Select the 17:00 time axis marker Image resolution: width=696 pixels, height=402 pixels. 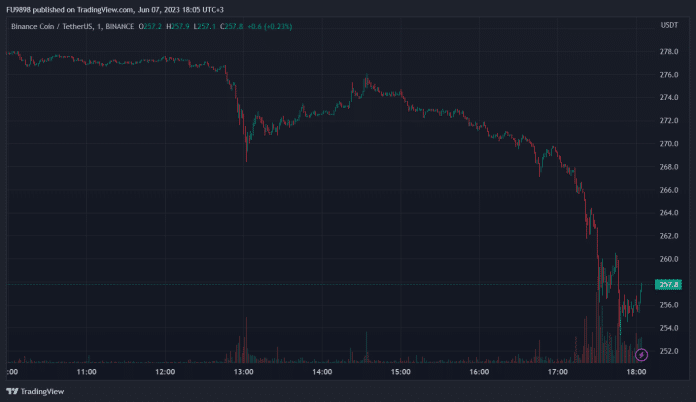(557, 372)
